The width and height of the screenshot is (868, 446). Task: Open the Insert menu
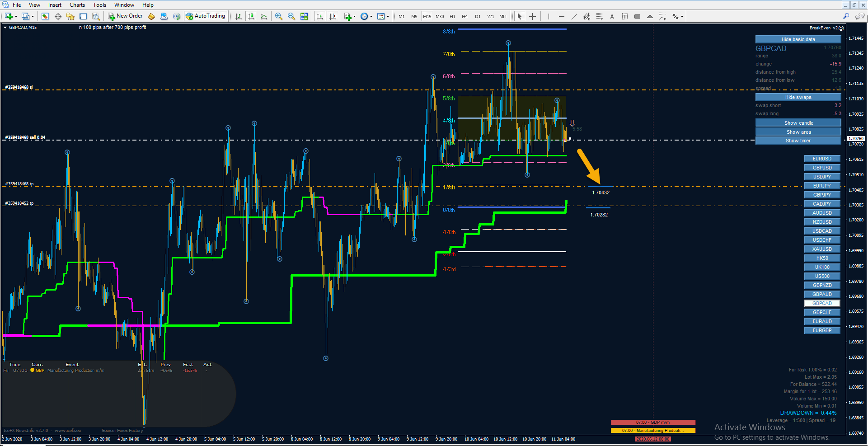[x=55, y=5]
